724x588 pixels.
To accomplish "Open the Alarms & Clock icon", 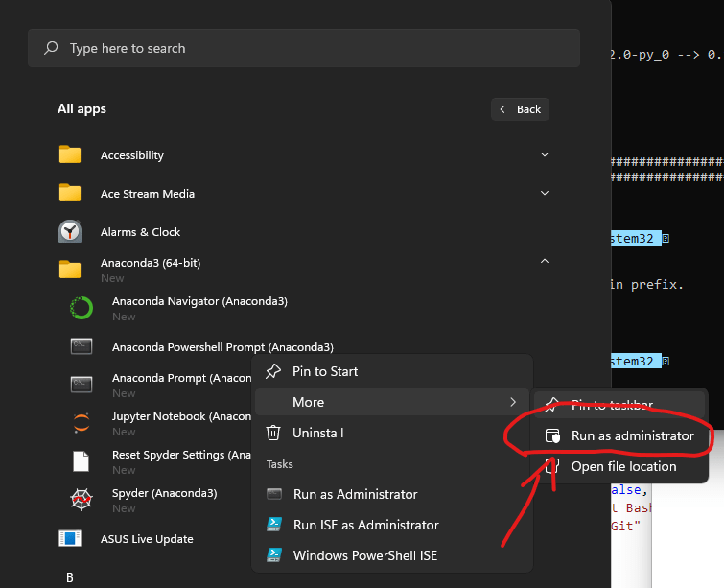I will 70,232.
